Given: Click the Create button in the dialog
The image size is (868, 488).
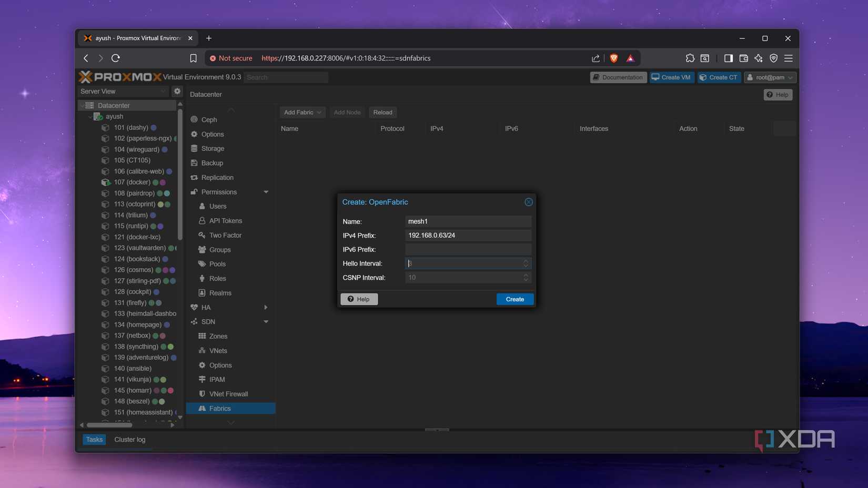Looking at the screenshot, I should (514, 299).
